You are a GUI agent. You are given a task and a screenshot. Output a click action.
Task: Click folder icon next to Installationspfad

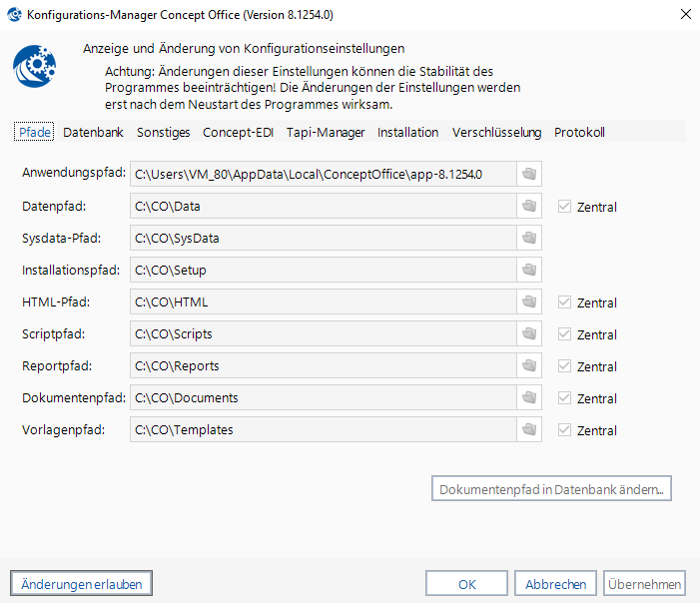click(529, 271)
